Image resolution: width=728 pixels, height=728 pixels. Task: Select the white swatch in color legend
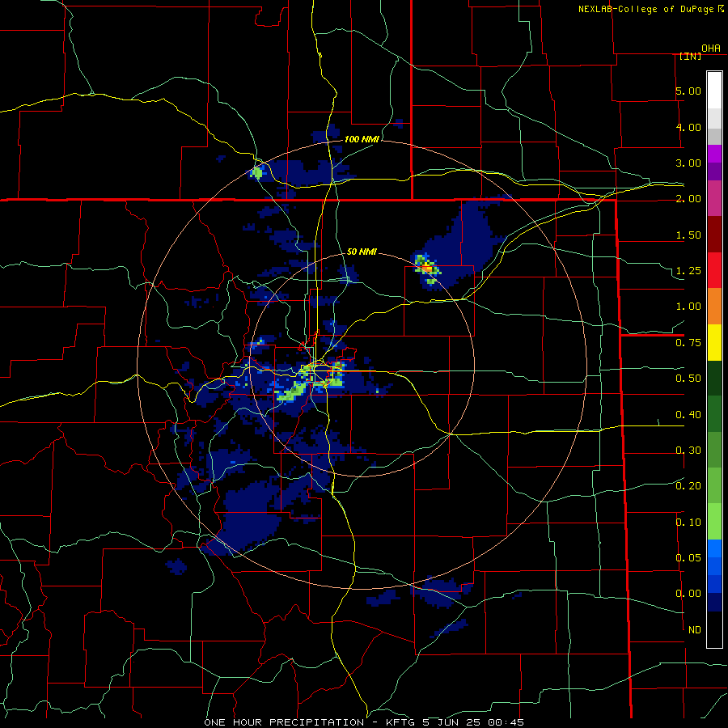714,91
